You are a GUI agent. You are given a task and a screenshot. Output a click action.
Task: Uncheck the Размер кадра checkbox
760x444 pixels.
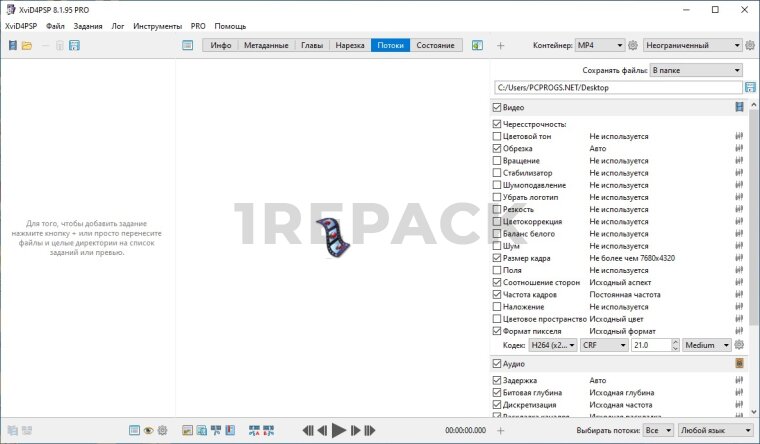498,258
